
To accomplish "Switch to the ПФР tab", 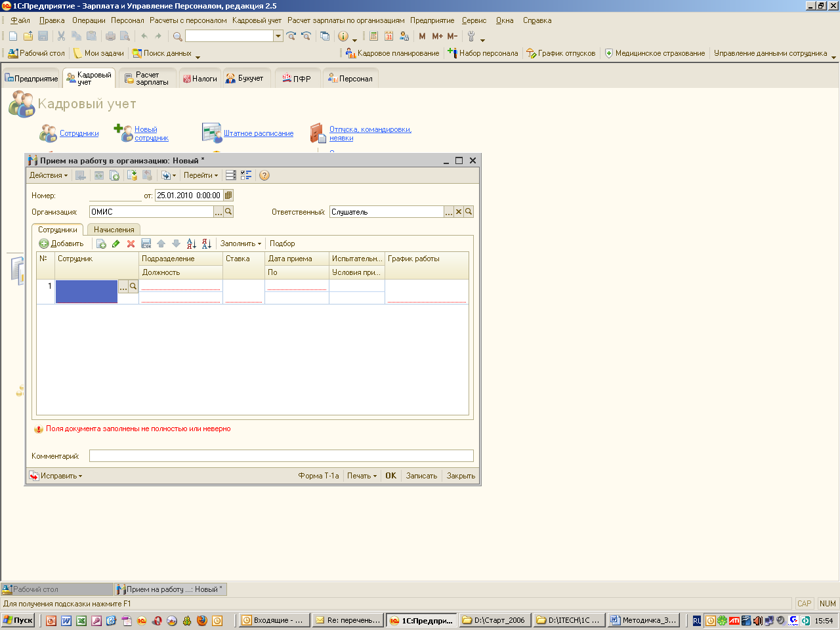I will coord(297,78).
